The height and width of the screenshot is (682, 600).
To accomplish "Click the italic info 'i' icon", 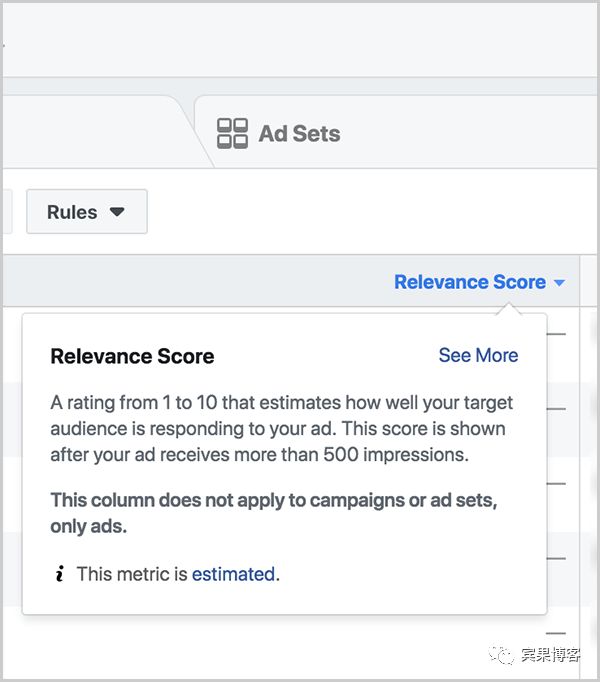I will pyautogui.click(x=60, y=574).
